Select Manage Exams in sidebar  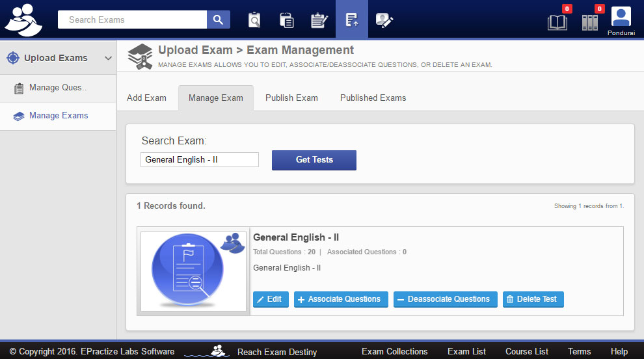tap(59, 116)
